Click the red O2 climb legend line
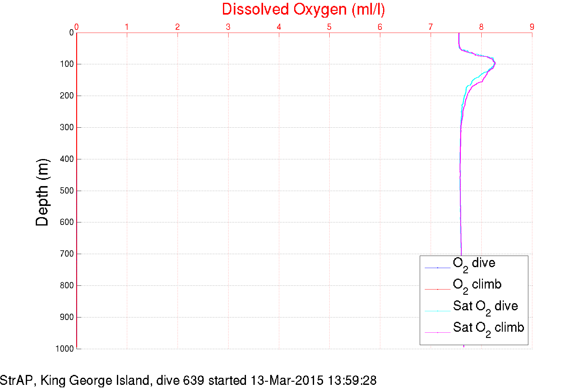Image resolution: width=588 pixels, height=392 pixels. coord(438,289)
